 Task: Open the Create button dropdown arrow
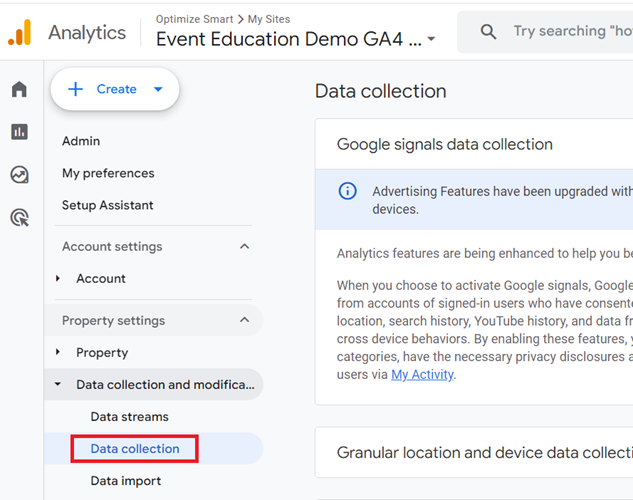(x=158, y=89)
